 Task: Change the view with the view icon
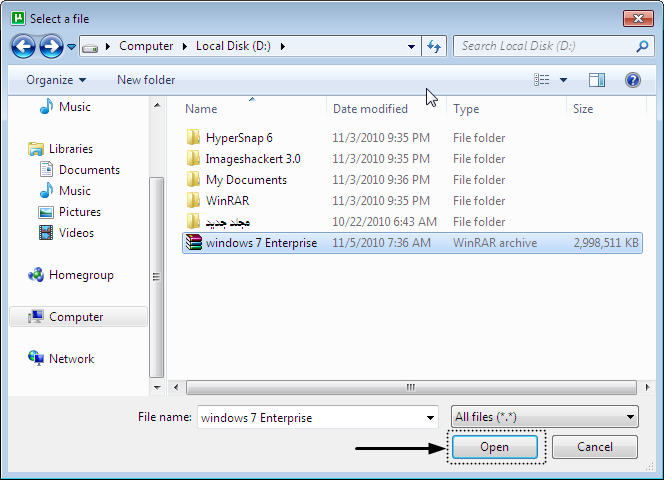click(x=542, y=80)
